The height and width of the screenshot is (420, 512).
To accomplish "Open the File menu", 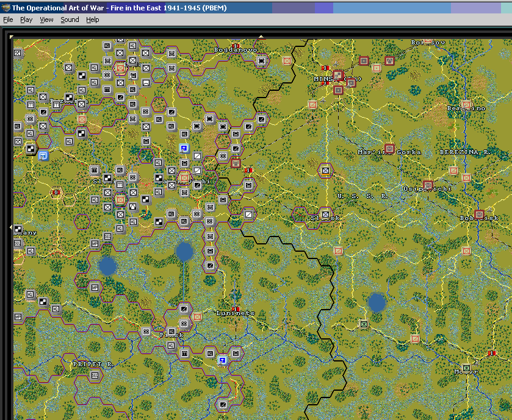I will tap(8, 20).
